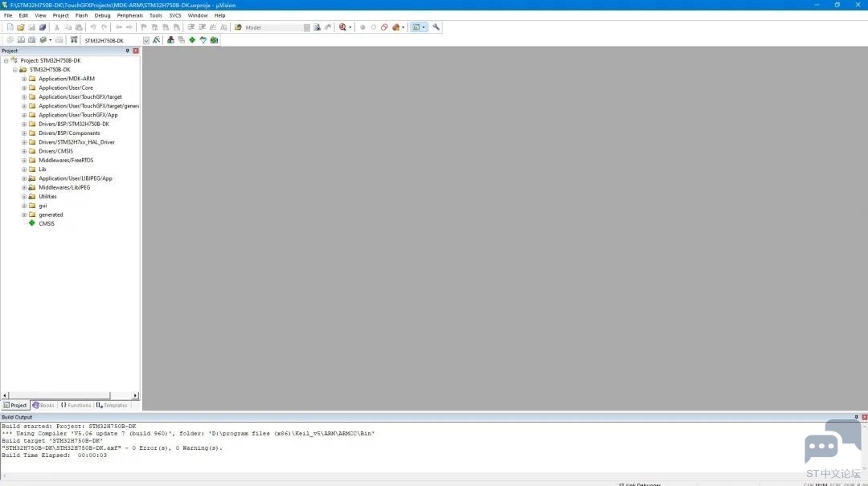Select Application/User/TouchGFX/App folder
The width and height of the screenshot is (868, 486).
[x=78, y=115]
